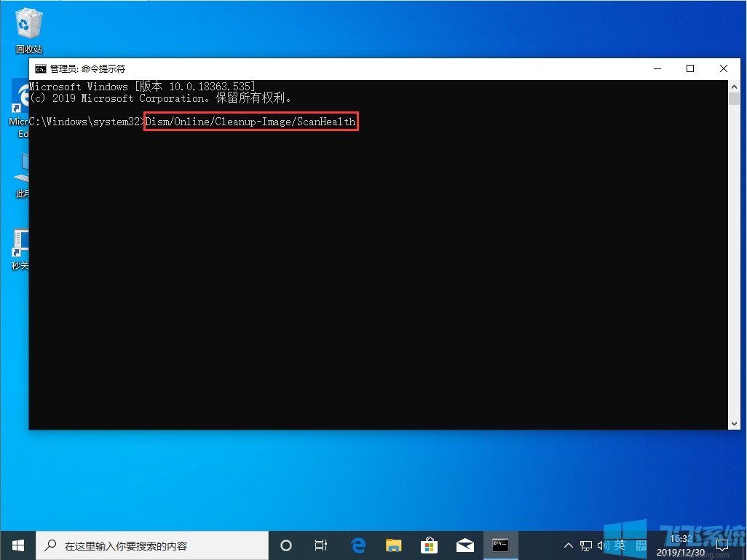Click the console scrollbar down arrow
747x560 pixels.
735,422
